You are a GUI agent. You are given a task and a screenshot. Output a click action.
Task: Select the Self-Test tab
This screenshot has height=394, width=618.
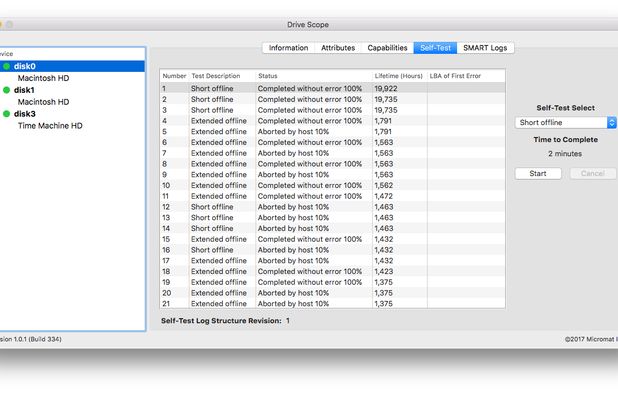coord(435,48)
